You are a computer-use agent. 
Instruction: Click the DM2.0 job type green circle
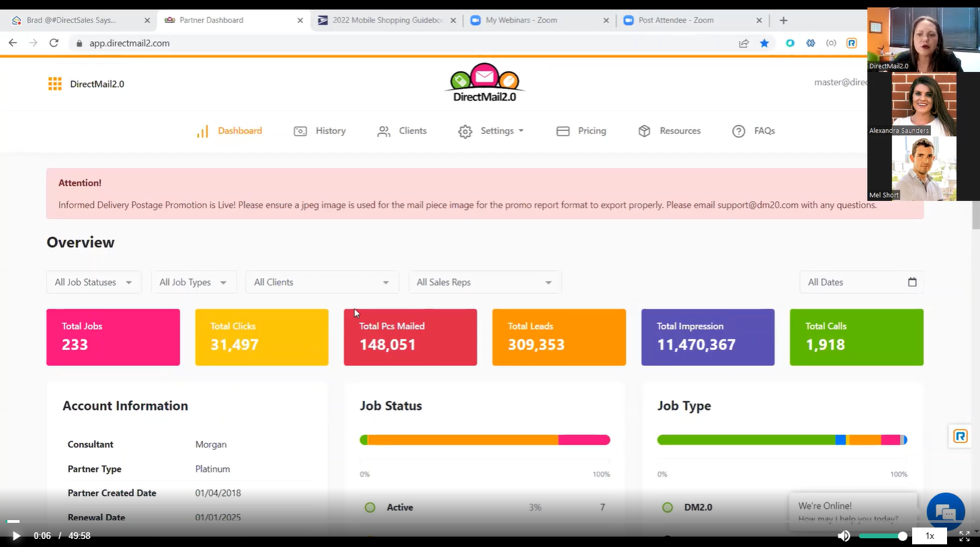pyautogui.click(x=667, y=507)
